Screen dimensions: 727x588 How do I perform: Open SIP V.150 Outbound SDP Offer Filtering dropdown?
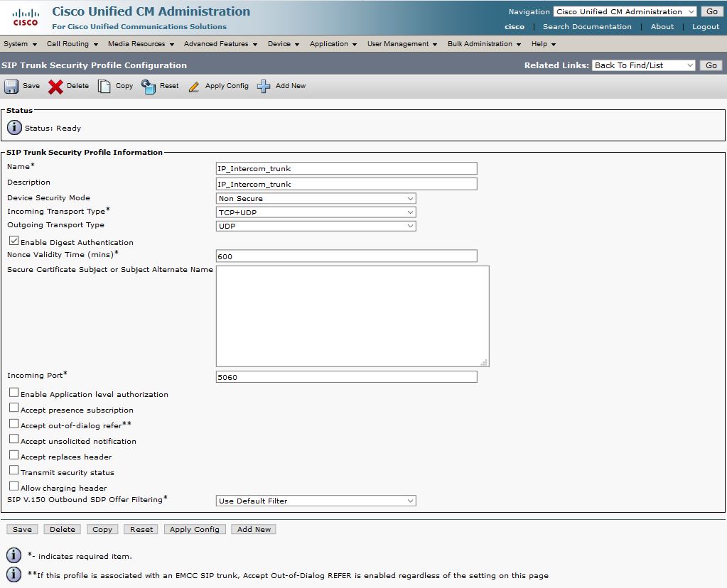click(316, 501)
